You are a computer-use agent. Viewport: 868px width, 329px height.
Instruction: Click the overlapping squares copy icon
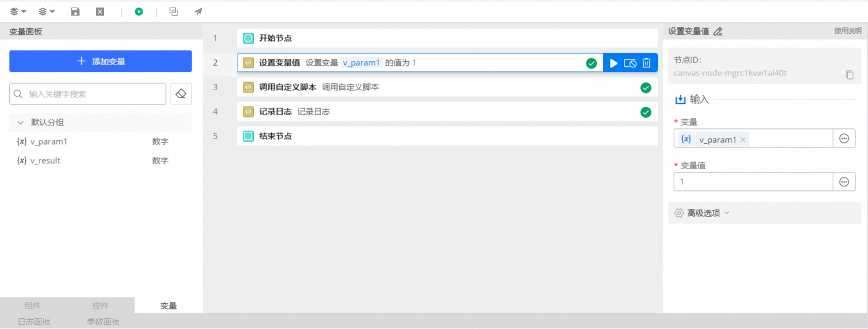pos(174,11)
